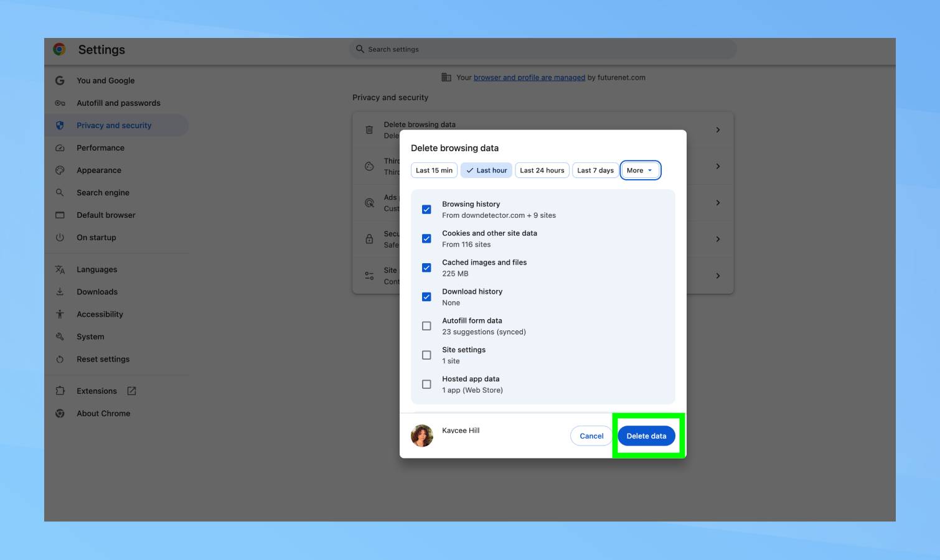Viewport: 940px width, 560px height.
Task: Open the Performance speedometer icon
Action: (x=60, y=148)
